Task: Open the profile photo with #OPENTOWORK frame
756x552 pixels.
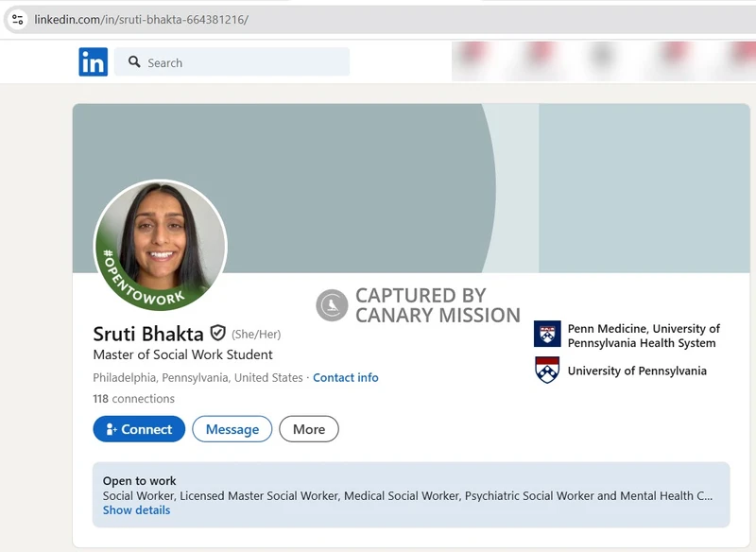Action: [160, 245]
